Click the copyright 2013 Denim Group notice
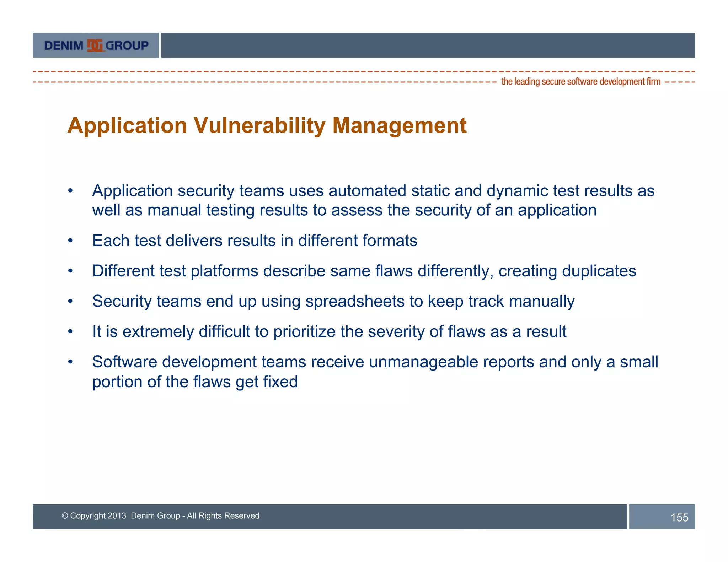The width and height of the screenshot is (728, 562). click(160, 515)
